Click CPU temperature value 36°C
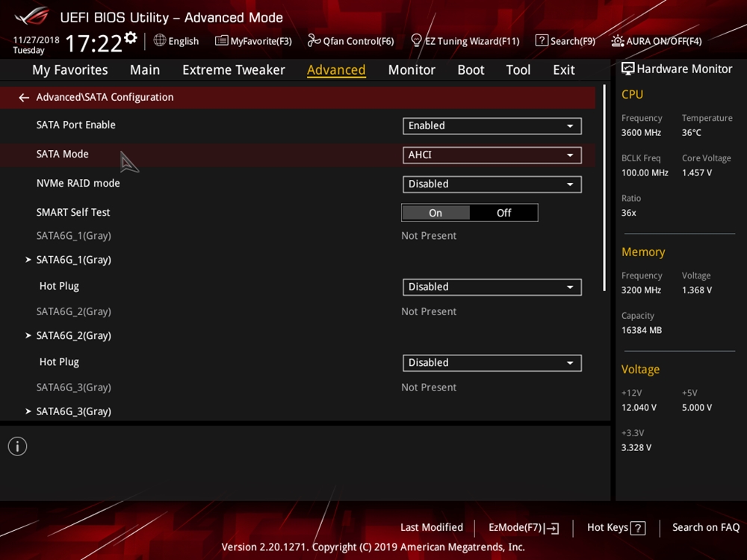This screenshot has width=747, height=560. [691, 133]
